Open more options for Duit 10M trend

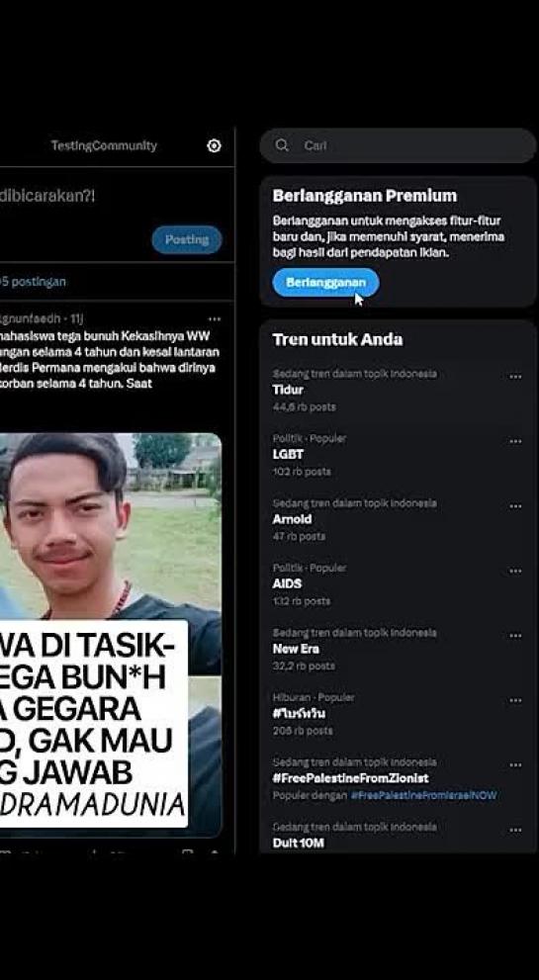coord(515,830)
